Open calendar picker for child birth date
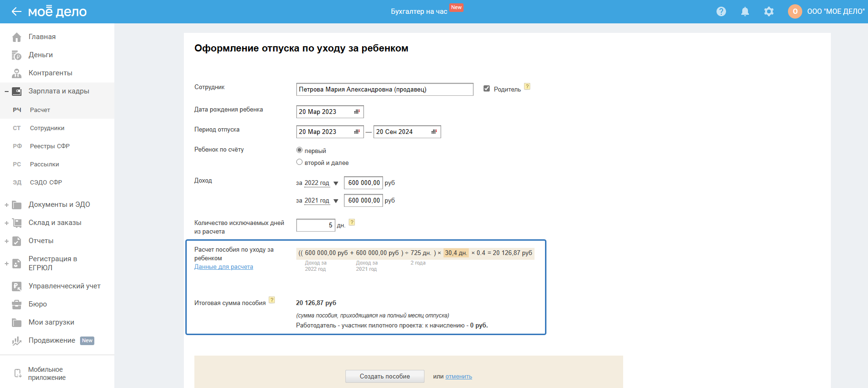868x388 pixels. pos(357,112)
